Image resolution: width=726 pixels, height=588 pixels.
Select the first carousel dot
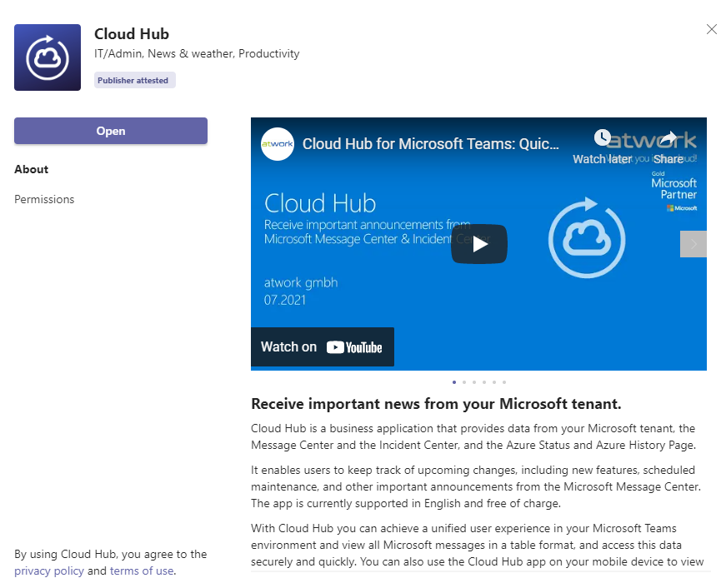tap(454, 382)
